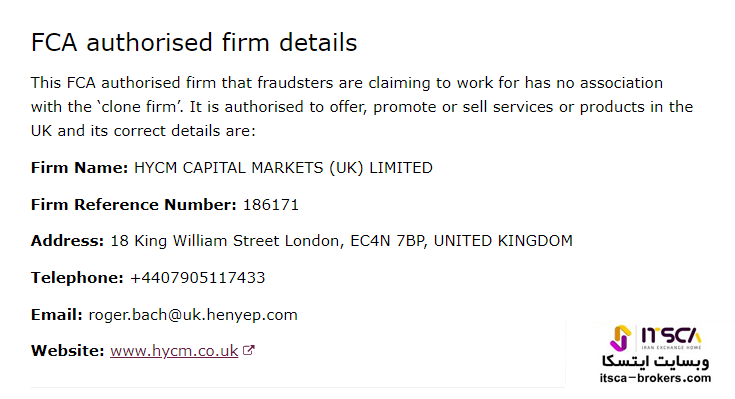
Task: Click the itsca-brokers.com watermark text
Action: (x=655, y=378)
